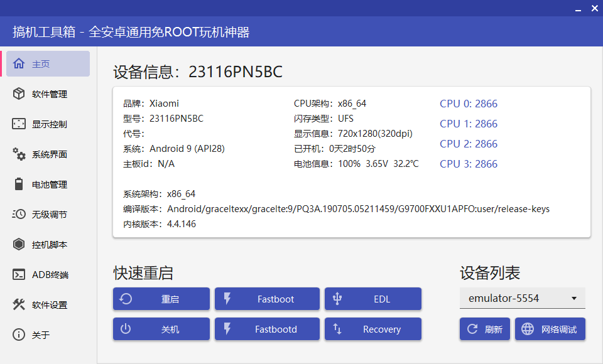603x364 pixels.
Task: Reboot device into Fastboot mode
Action: point(267,299)
